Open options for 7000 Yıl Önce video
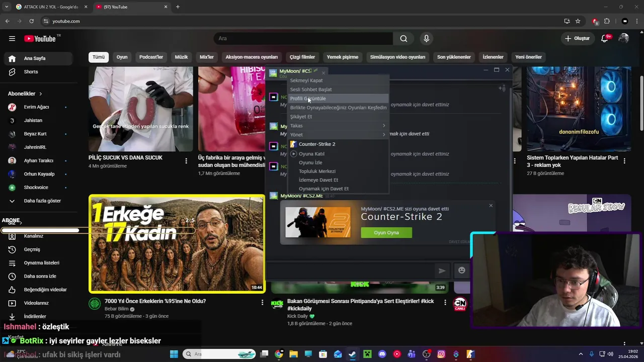The width and height of the screenshot is (644, 362). pyautogui.click(x=262, y=302)
